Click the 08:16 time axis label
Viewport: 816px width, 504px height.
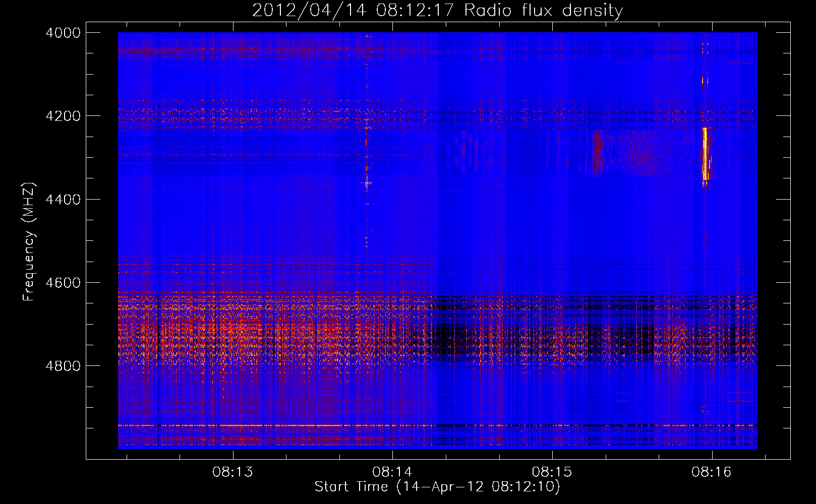click(712, 472)
